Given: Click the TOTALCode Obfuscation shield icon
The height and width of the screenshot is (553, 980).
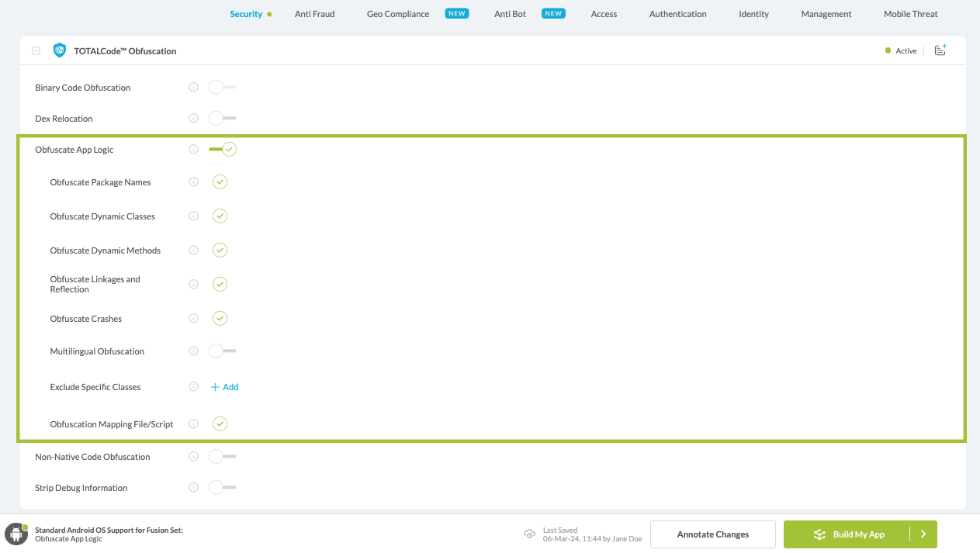Looking at the screenshot, I should point(60,50).
